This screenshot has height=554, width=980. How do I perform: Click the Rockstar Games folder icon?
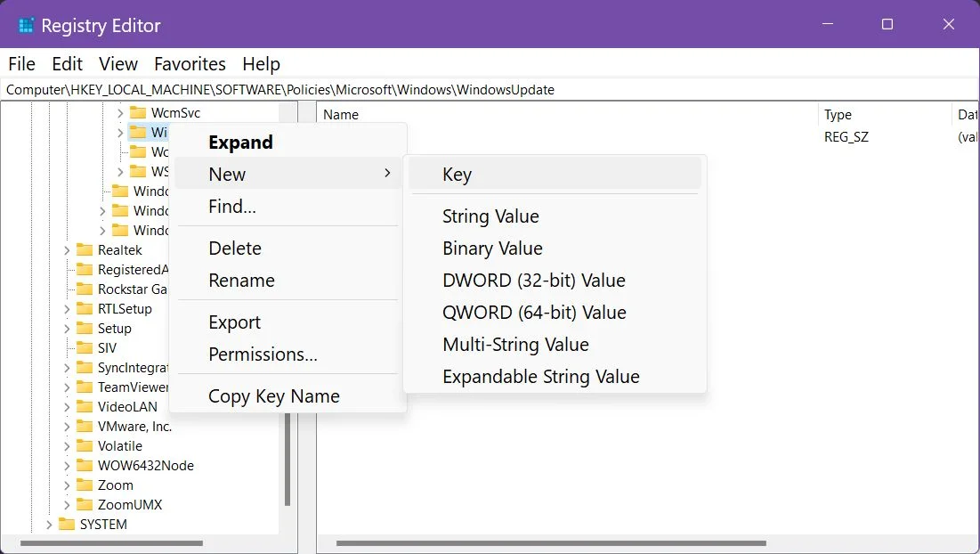click(85, 289)
